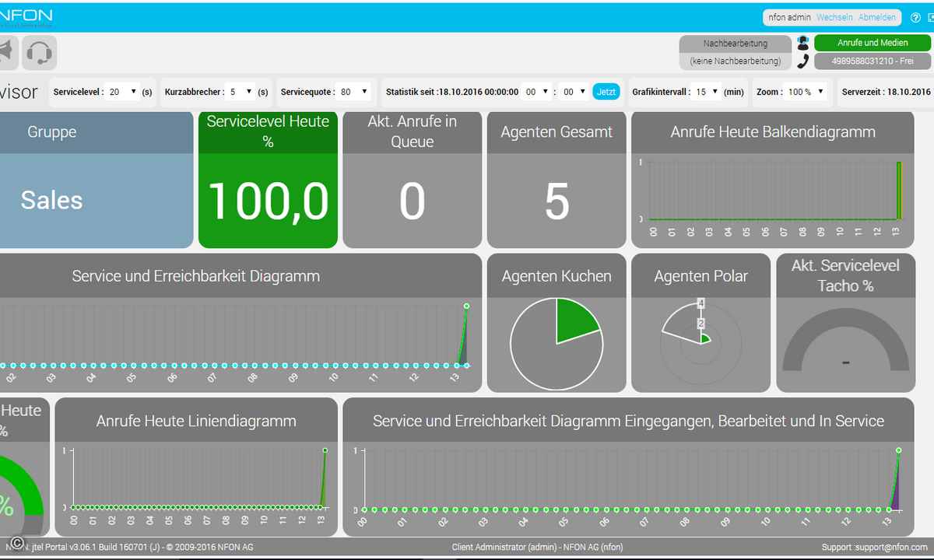934x560 pixels.
Task: Click the Nachbearbeitung button
Action: click(x=736, y=44)
